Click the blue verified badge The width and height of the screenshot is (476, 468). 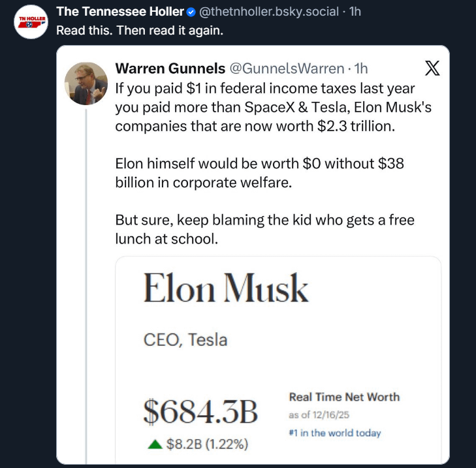191,12
